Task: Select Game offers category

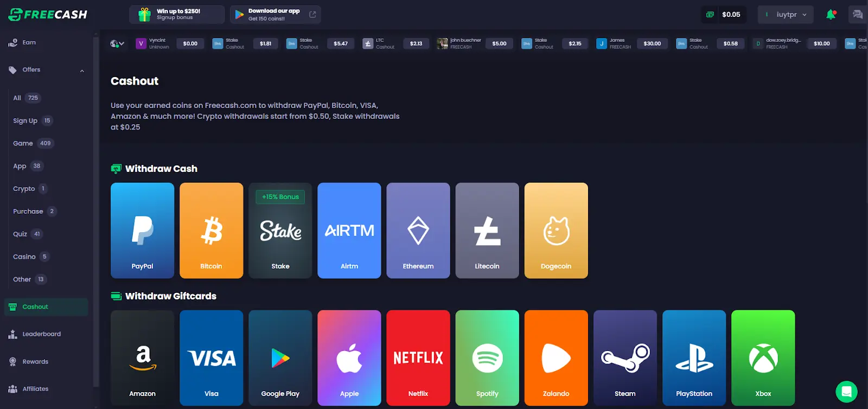Action: coord(33,143)
